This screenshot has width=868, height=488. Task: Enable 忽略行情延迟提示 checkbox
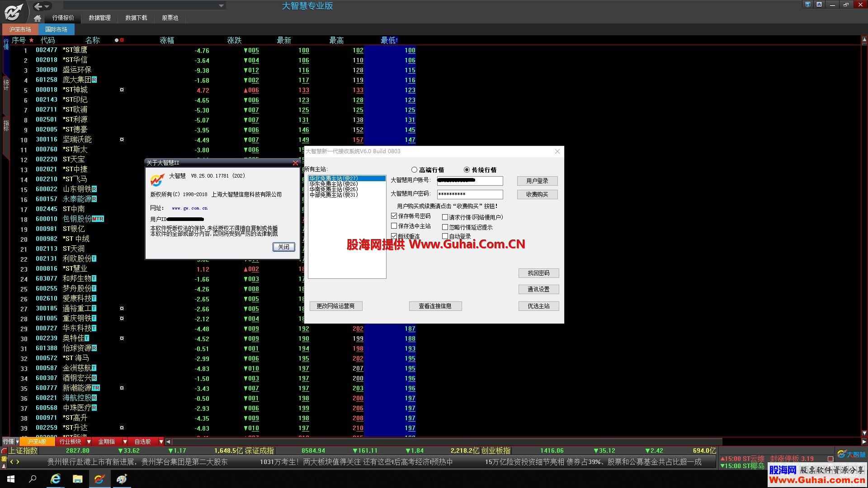(x=445, y=227)
